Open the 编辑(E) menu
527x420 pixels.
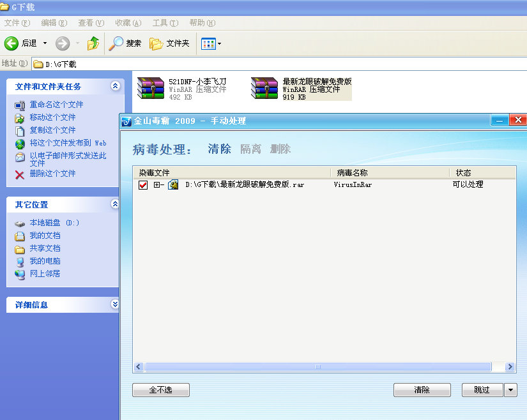pos(54,23)
